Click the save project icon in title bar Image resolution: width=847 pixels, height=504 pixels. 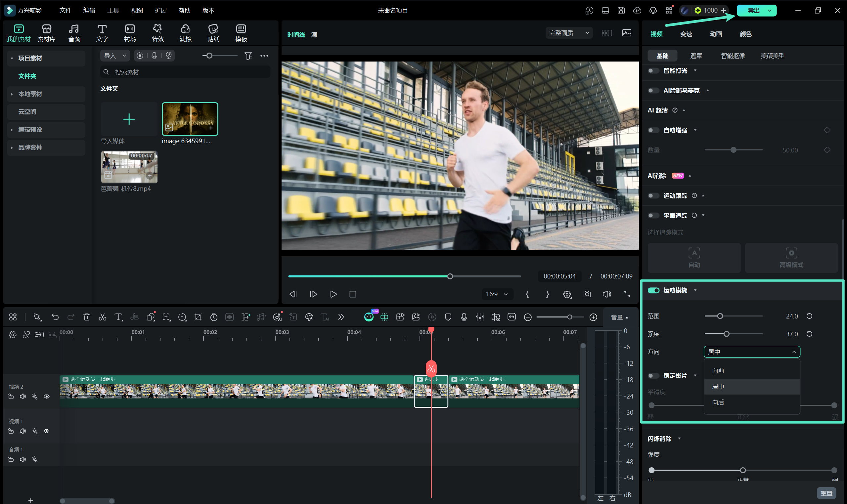tap(621, 10)
